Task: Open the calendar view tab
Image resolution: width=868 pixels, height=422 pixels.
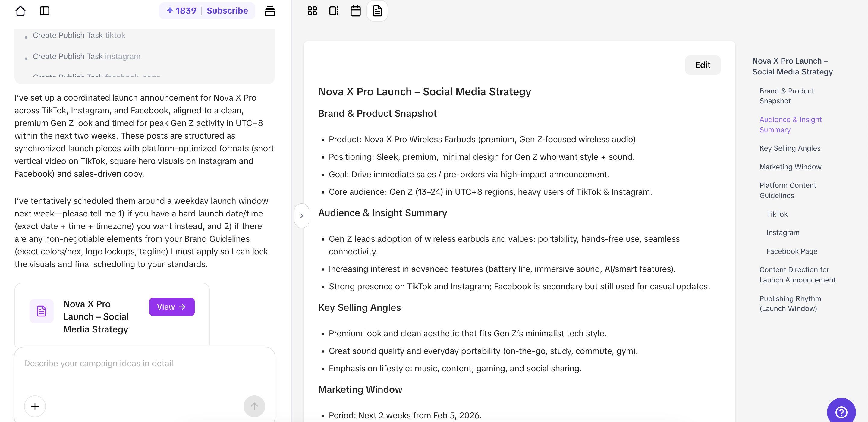Action: point(356,11)
